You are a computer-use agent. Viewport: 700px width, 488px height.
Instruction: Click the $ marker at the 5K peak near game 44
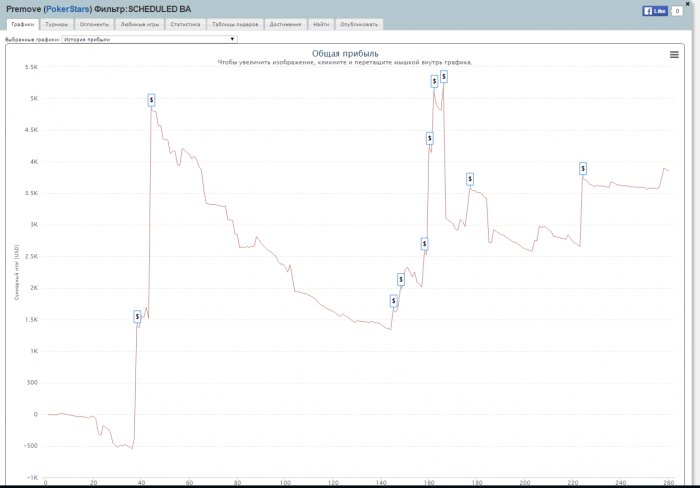(151, 100)
